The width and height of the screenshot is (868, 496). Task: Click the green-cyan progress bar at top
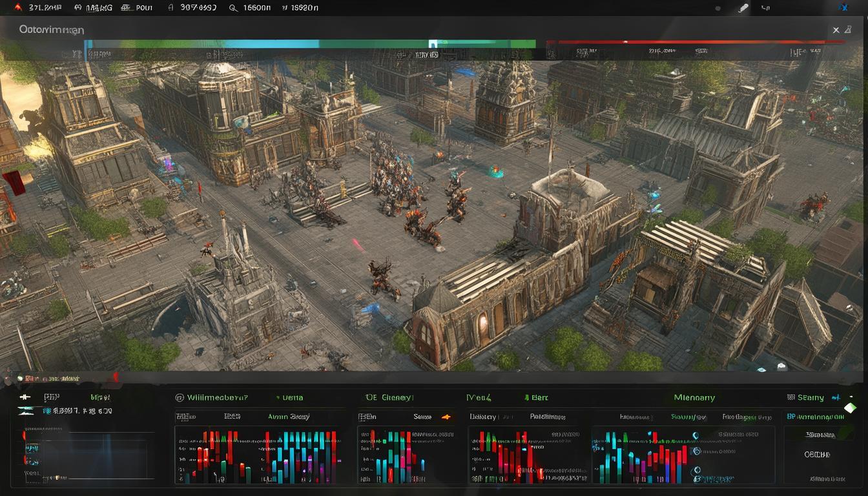point(310,44)
